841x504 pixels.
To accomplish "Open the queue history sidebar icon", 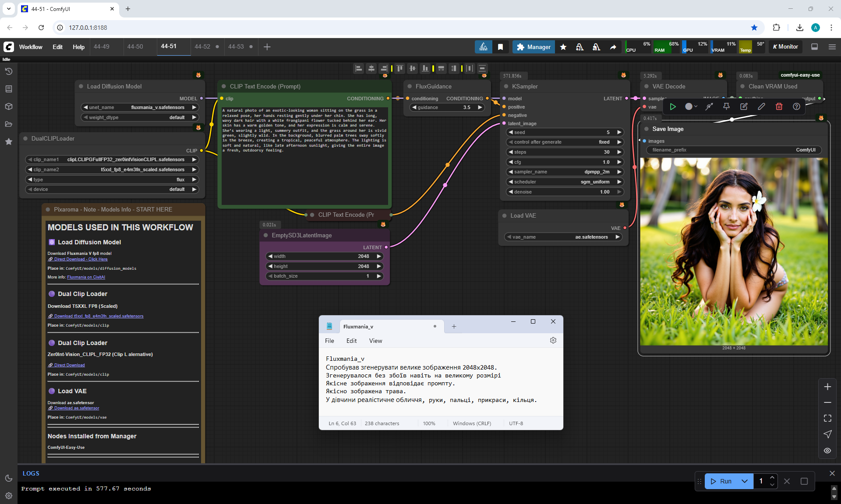I will click(x=8, y=71).
